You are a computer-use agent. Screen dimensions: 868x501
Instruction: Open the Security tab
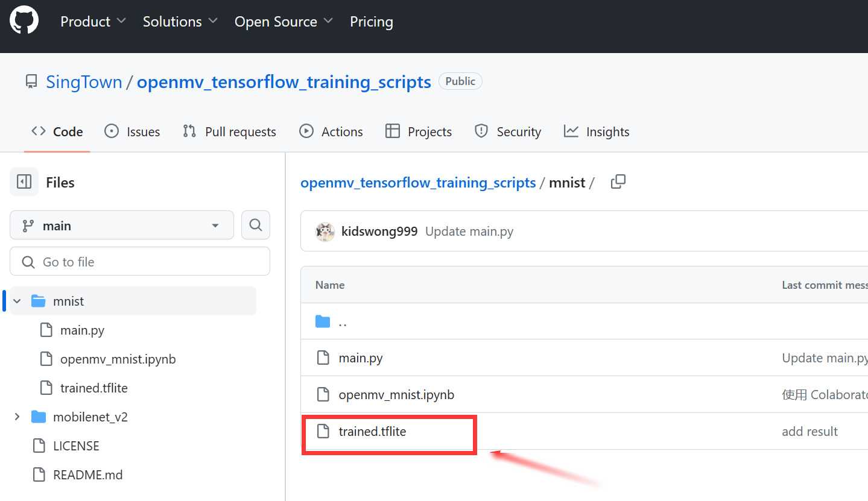coord(507,131)
